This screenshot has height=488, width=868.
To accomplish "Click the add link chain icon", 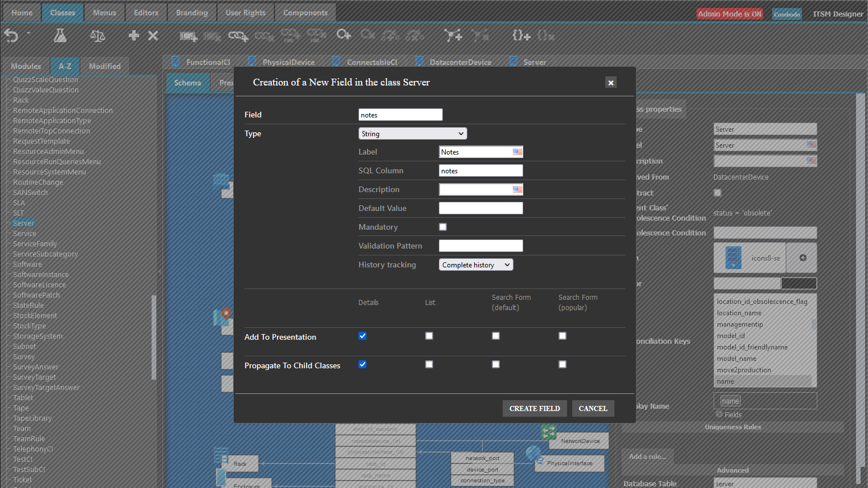I will [238, 36].
